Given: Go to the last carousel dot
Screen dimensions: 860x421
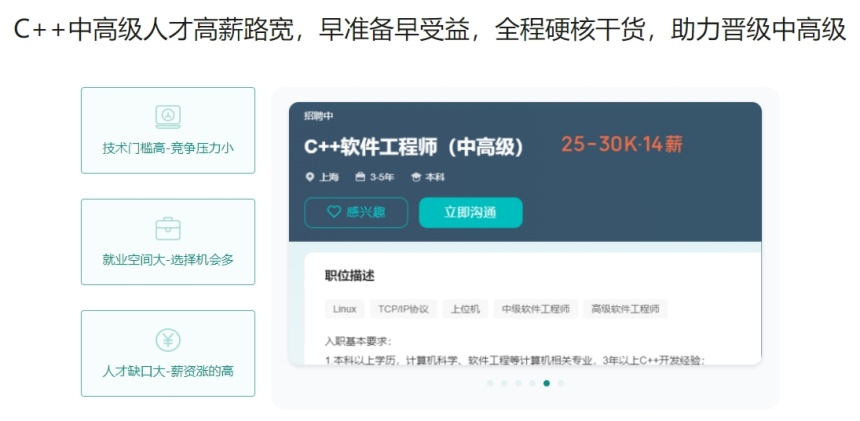Looking at the screenshot, I should (x=561, y=383).
